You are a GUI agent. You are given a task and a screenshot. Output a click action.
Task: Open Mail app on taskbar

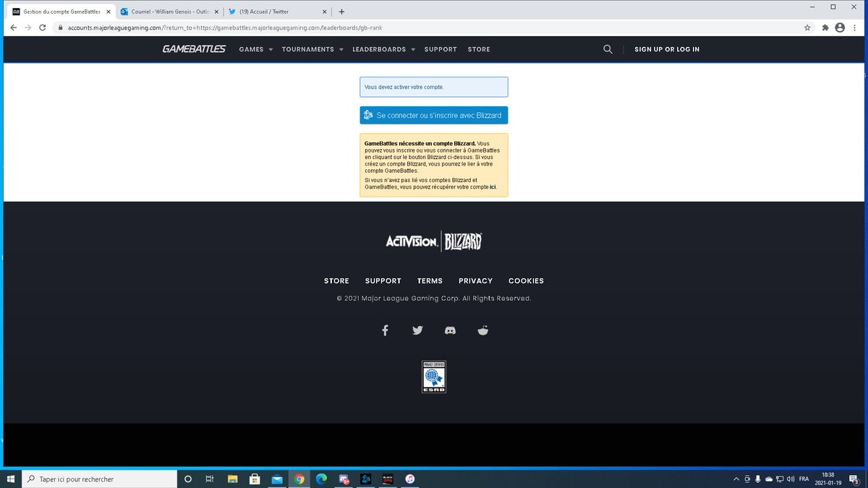click(x=277, y=479)
